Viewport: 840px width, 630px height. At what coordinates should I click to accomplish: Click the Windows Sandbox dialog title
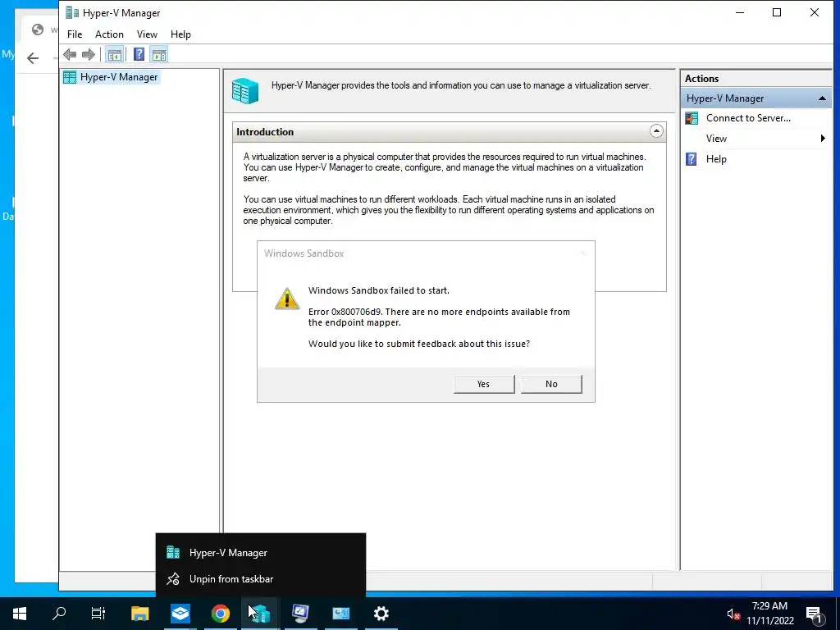pos(304,253)
